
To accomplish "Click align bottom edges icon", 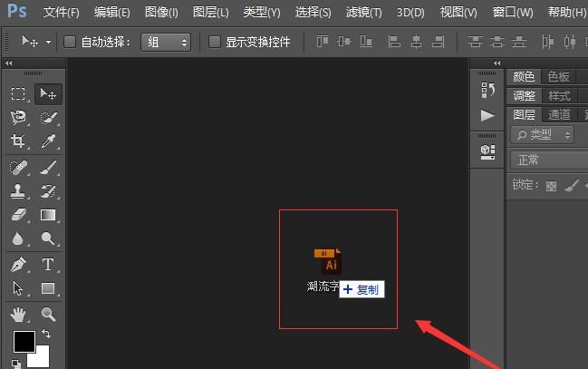I will coord(366,42).
